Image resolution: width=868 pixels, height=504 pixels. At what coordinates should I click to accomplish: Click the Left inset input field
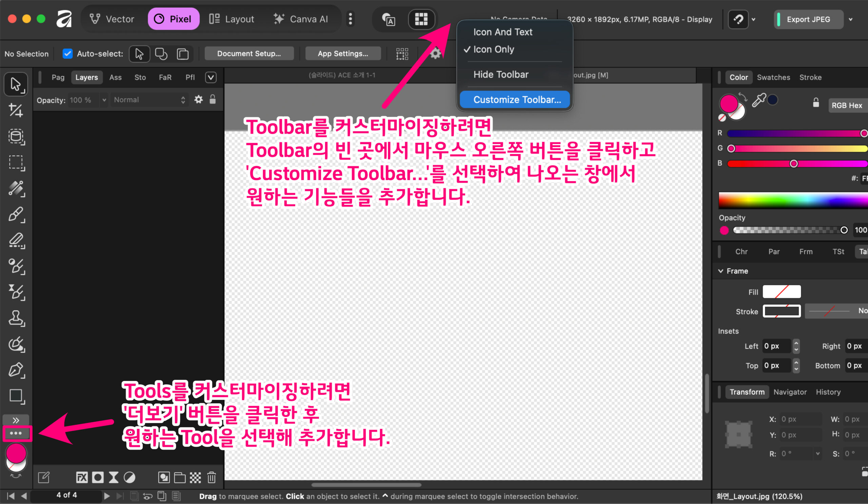(776, 346)
